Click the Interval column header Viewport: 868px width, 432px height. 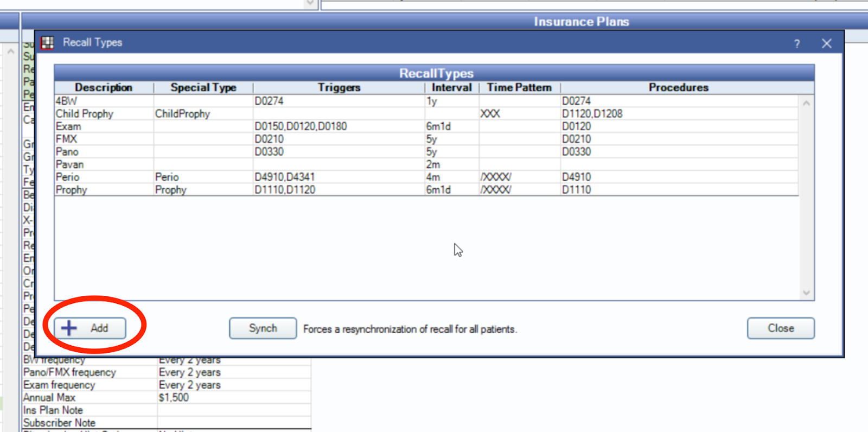(451, 88)
